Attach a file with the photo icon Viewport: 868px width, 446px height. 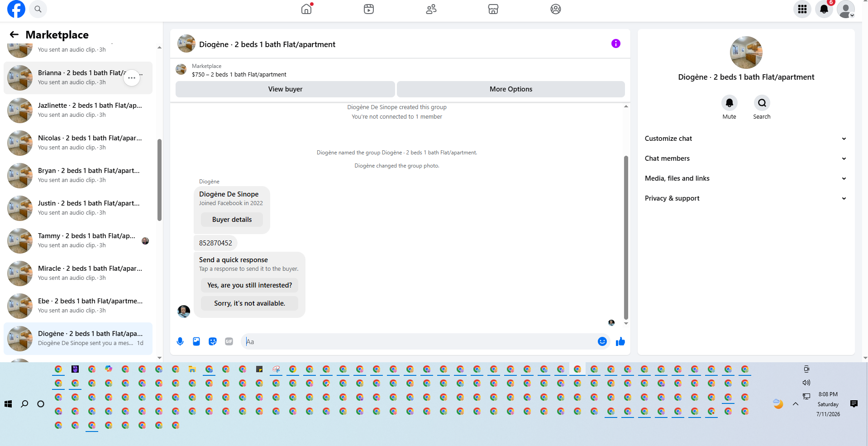[196, 341]
